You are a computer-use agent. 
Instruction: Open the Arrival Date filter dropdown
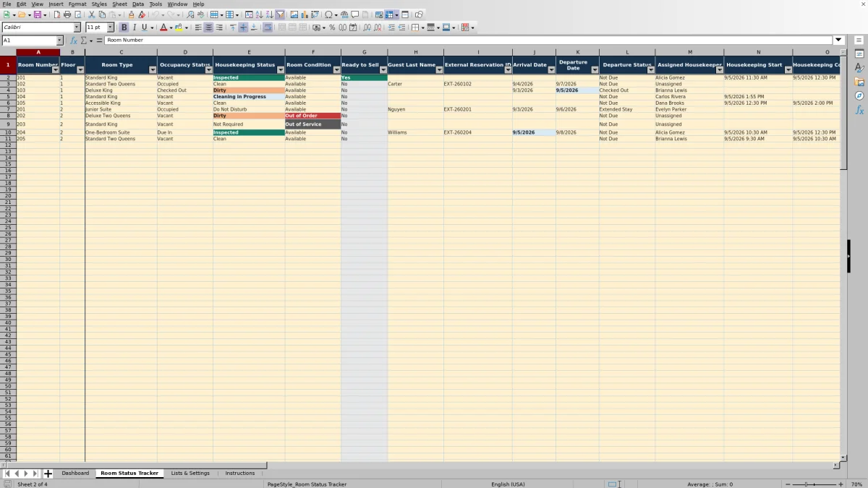(551, 70)
